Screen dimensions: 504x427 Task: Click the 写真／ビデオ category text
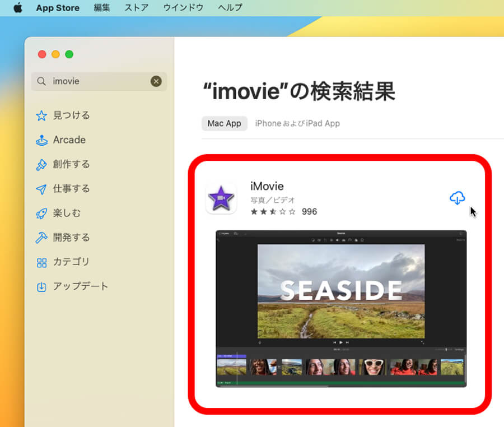(x=272, y=200)
